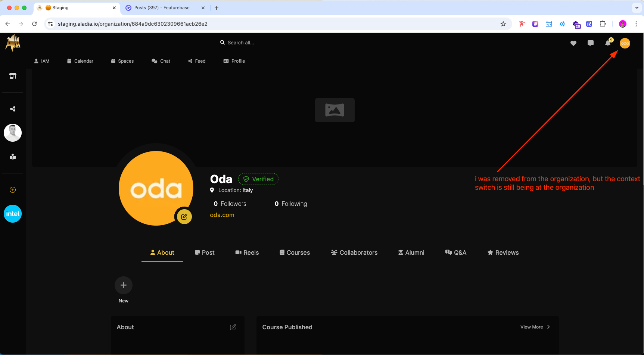Open the Spaces section
644x355 pixels.
click(x=122, y=61)
